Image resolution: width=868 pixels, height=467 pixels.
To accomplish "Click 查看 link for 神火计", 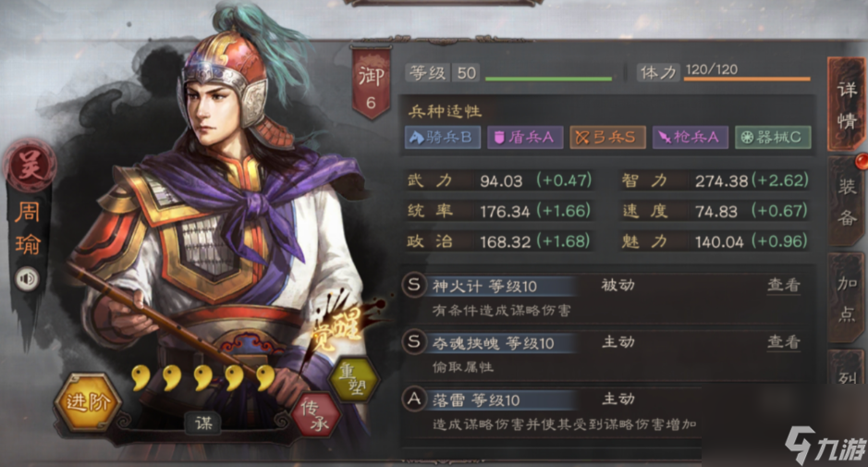I will tap(783, 285).
